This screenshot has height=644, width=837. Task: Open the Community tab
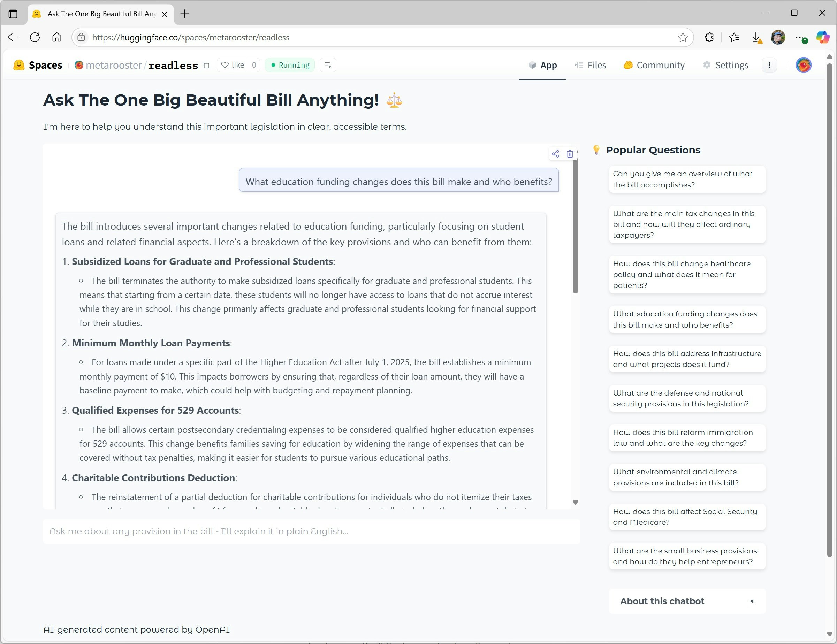654,65
